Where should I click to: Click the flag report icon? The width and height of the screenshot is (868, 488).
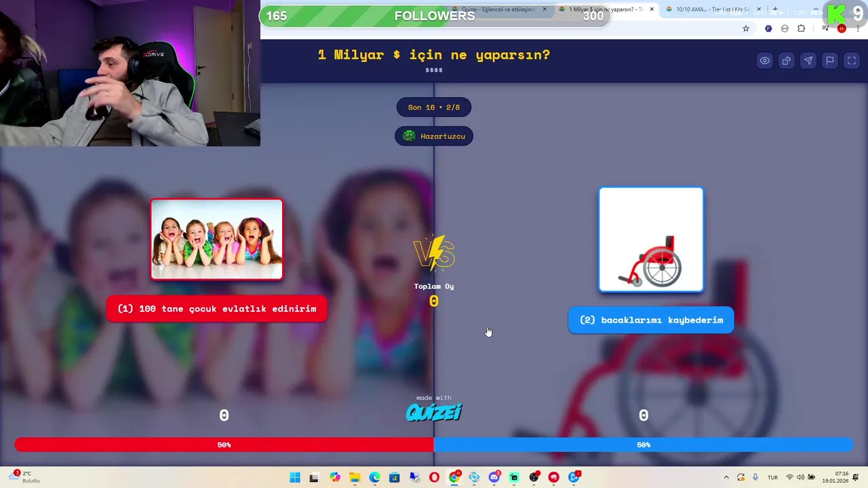pos(830,61)
